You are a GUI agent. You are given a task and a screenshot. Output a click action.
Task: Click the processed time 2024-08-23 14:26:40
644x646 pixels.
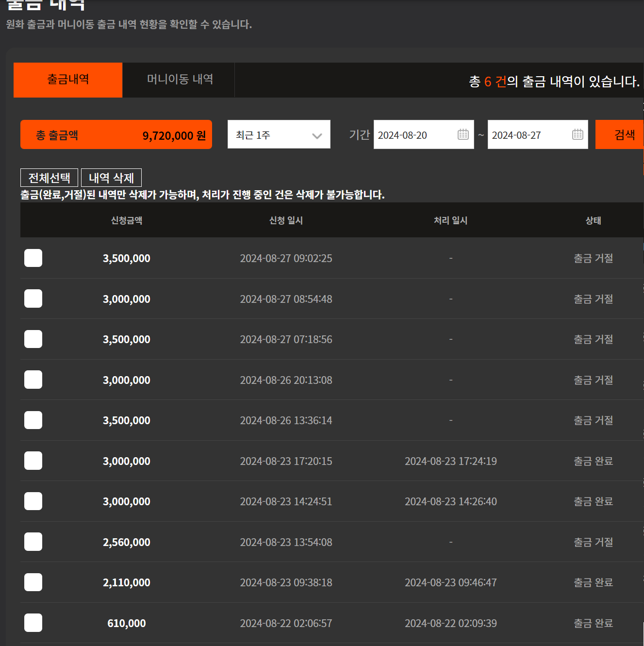(451, 501)
